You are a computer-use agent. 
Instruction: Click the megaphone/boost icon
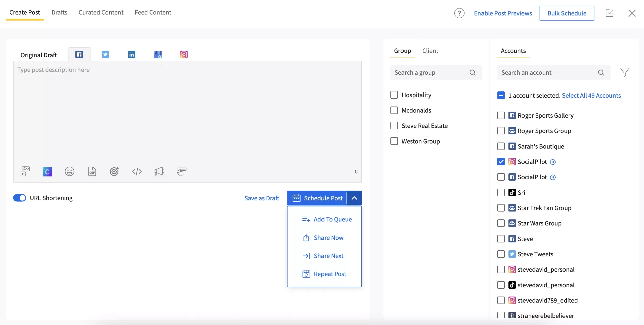159,172
